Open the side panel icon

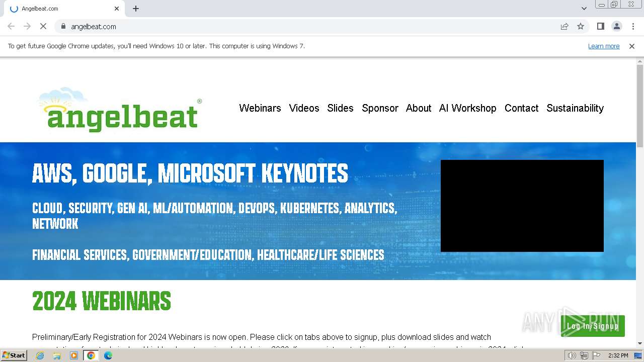tap(600, 26)
